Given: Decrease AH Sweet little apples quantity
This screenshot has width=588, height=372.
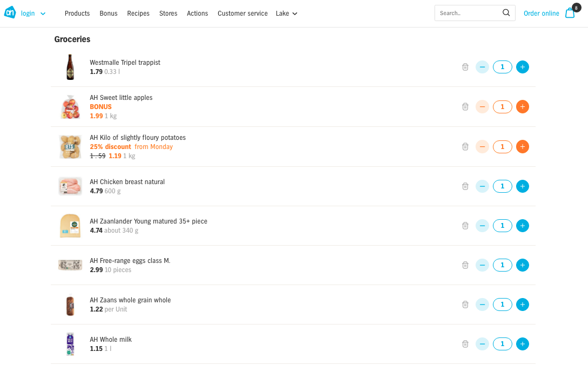Looking at the screenshot, I should point(482,107).
